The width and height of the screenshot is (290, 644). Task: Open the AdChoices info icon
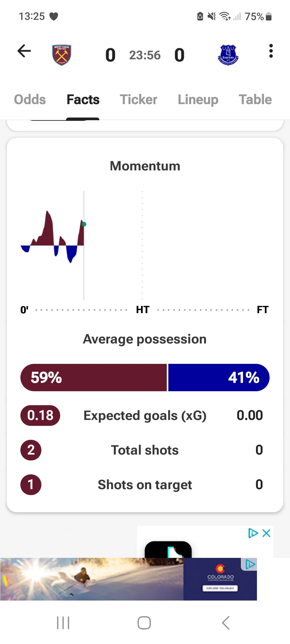click(253, 533)
